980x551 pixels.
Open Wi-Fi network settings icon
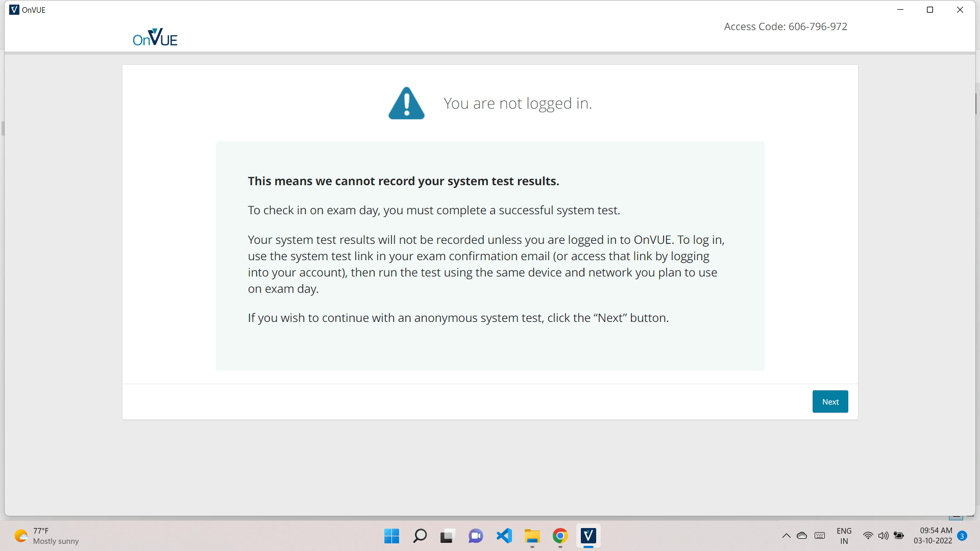pyautogui.click(x=868, y=536)
